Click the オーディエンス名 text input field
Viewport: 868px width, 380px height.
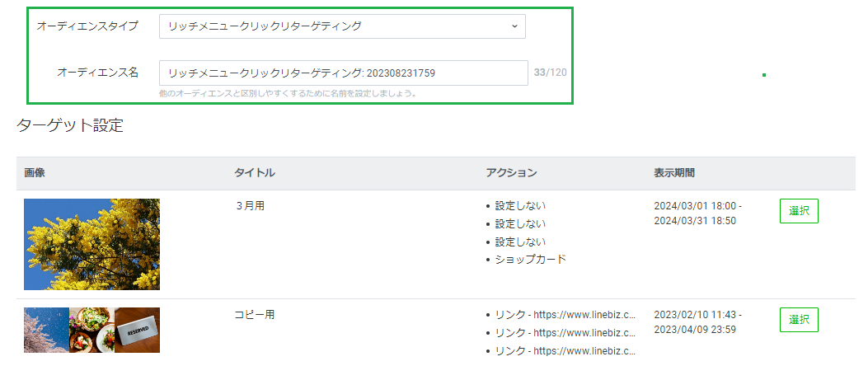pos(343,73)
